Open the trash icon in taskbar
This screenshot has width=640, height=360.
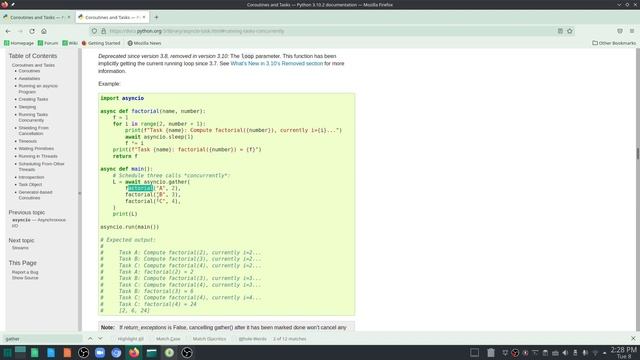click(491, 353)
